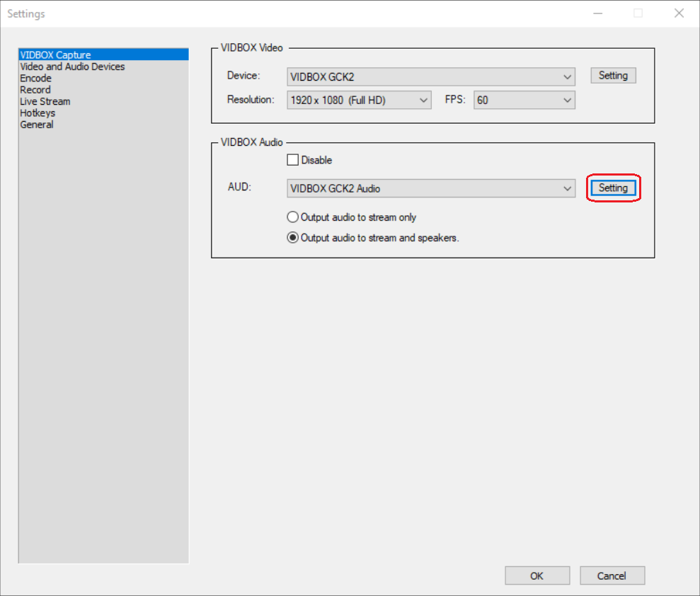Open Live Stream settings
Image resolution: width=700 pixels, height=596 pixels.
tap(45, 101)
